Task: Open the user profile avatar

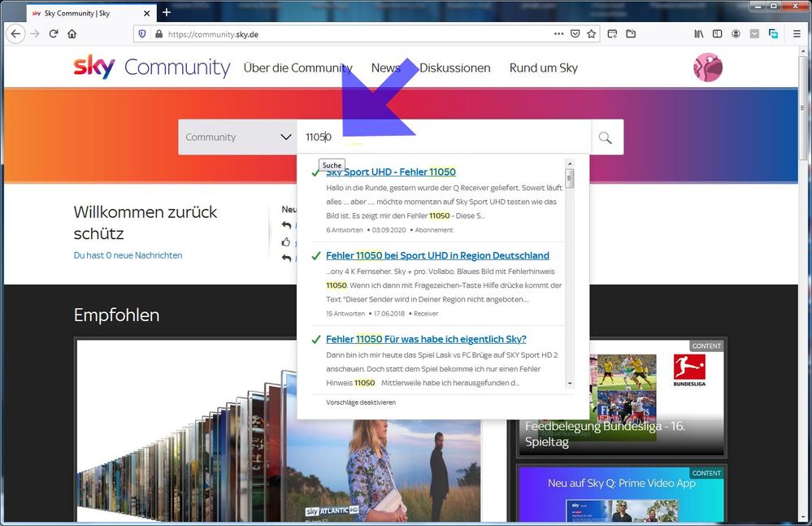Action: point(707,67)
